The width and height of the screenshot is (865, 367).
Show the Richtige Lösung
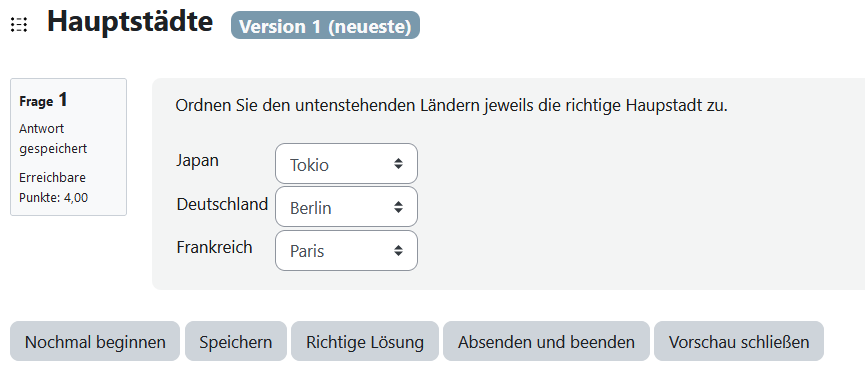click(365, 342)
